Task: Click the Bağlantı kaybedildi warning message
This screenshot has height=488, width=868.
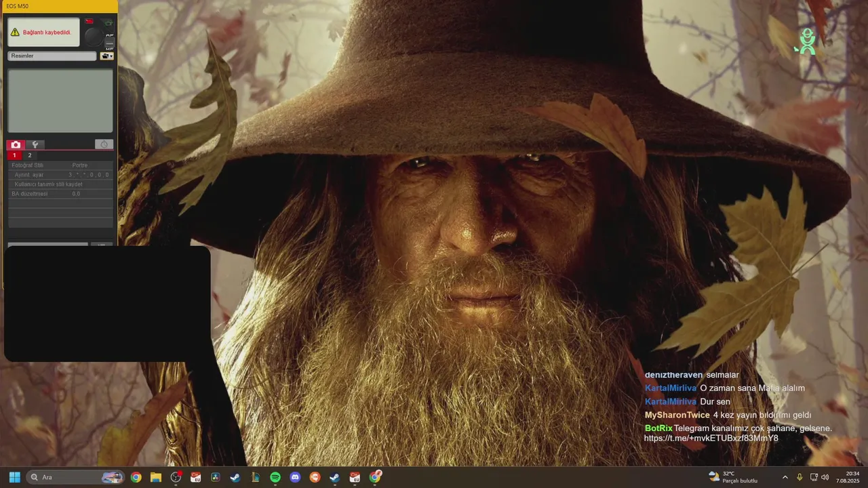Action: tap(43, 32)
